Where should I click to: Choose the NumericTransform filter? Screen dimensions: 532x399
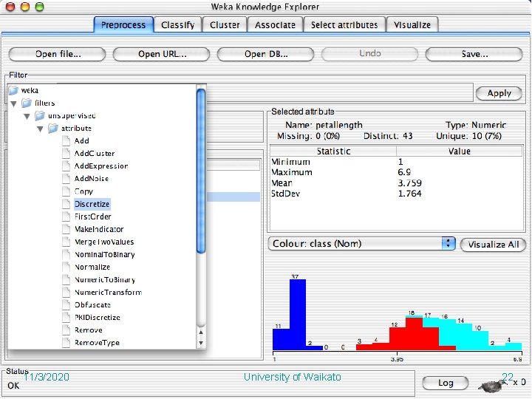[x=108, y=292]
